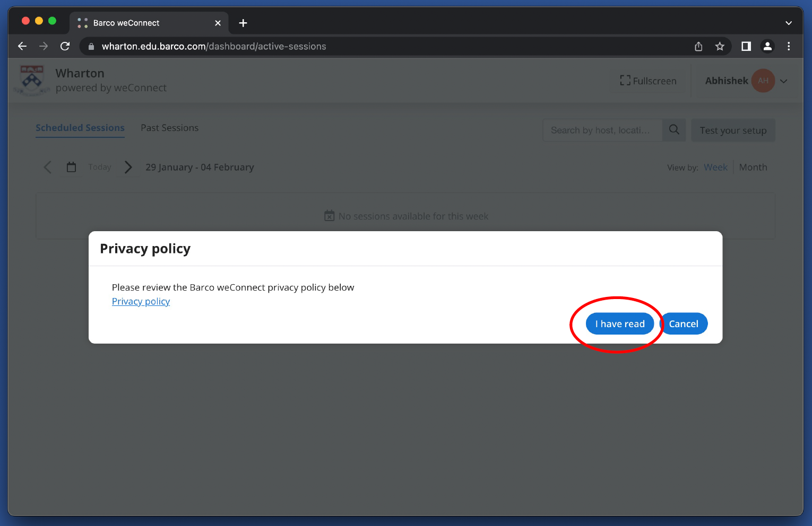Reload the page with the refresh icon

point(65,46)
